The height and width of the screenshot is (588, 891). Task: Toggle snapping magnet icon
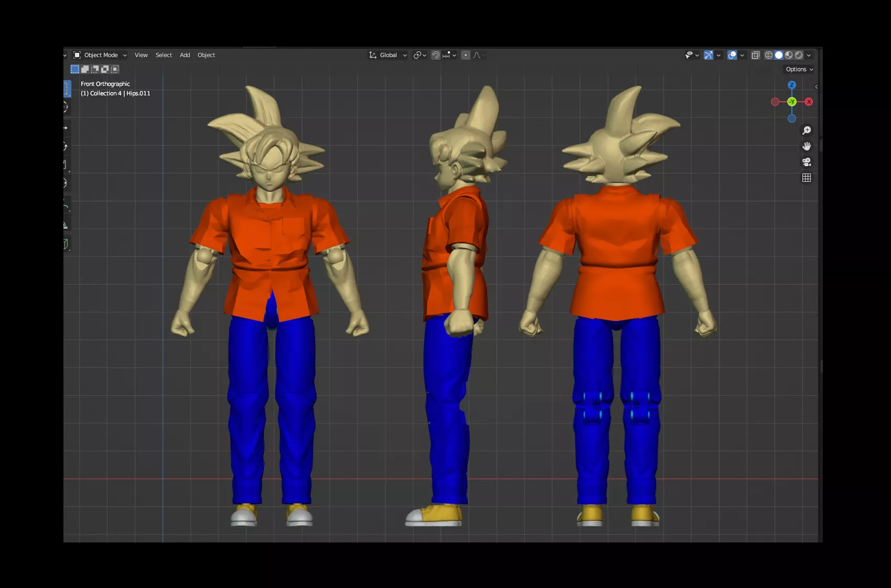click(436, 55)
